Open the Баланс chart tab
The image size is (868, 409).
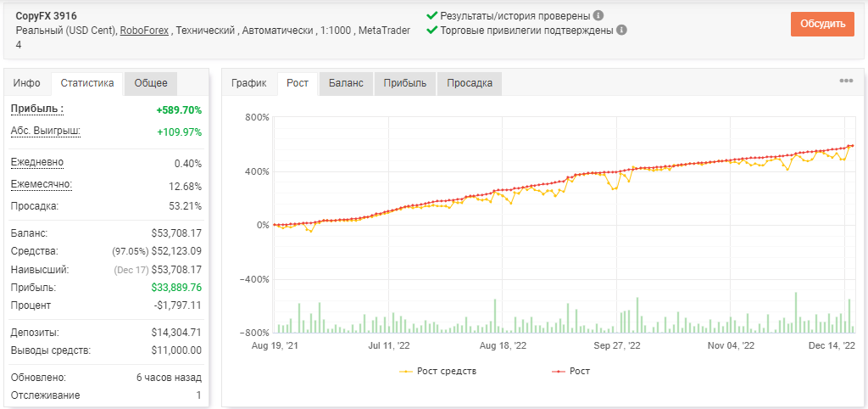pyautogui.click(x=346, y=83)
